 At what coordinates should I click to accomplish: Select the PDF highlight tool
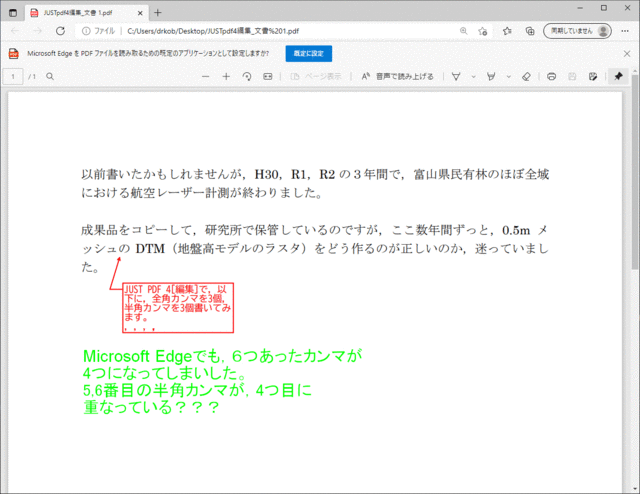click(x=491, y=76)
